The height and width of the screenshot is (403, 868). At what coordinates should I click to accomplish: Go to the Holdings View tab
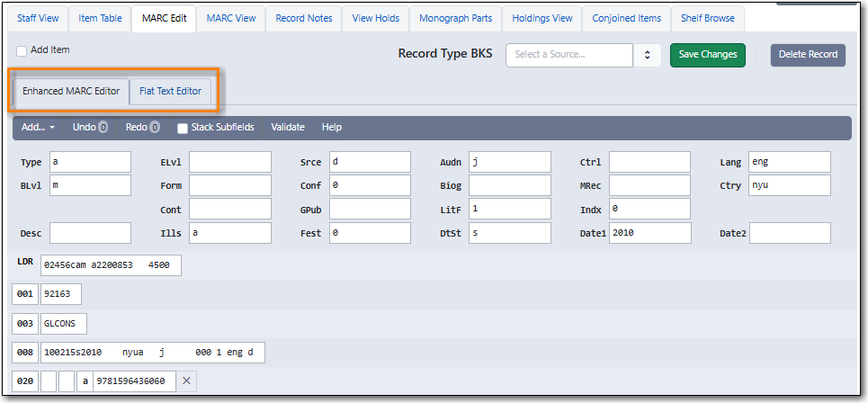coord(542,18)
